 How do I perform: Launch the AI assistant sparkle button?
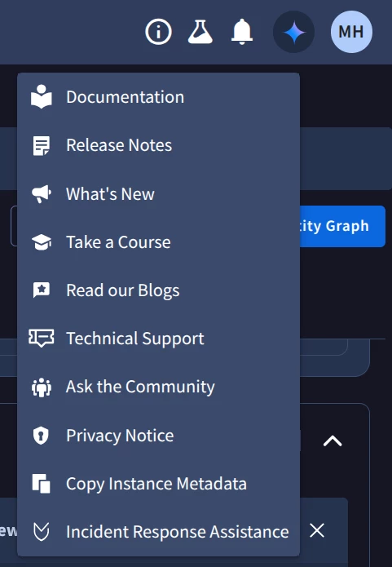tap(293, 32)
